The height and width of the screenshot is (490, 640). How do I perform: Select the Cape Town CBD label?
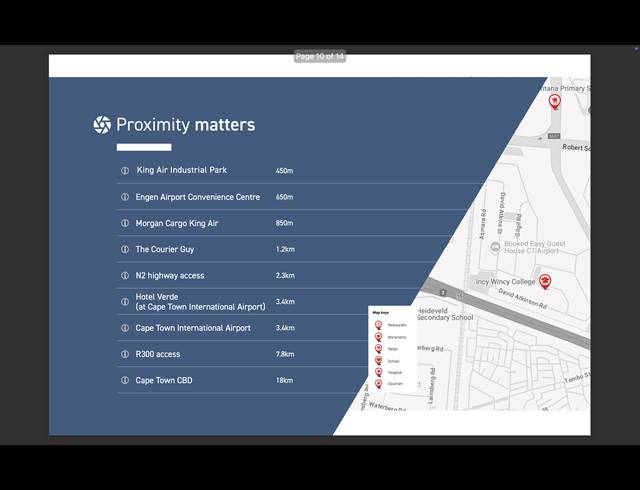coord(164,381)
